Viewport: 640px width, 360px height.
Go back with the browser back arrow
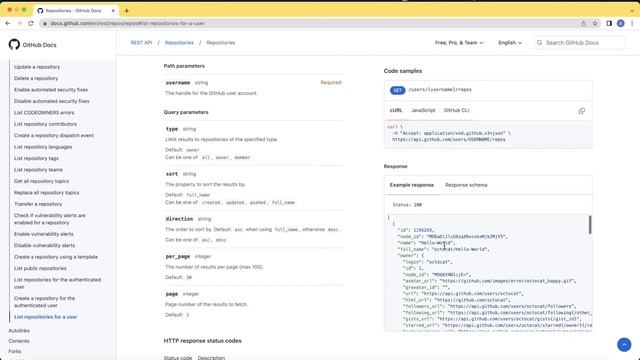tap(8, 23)
